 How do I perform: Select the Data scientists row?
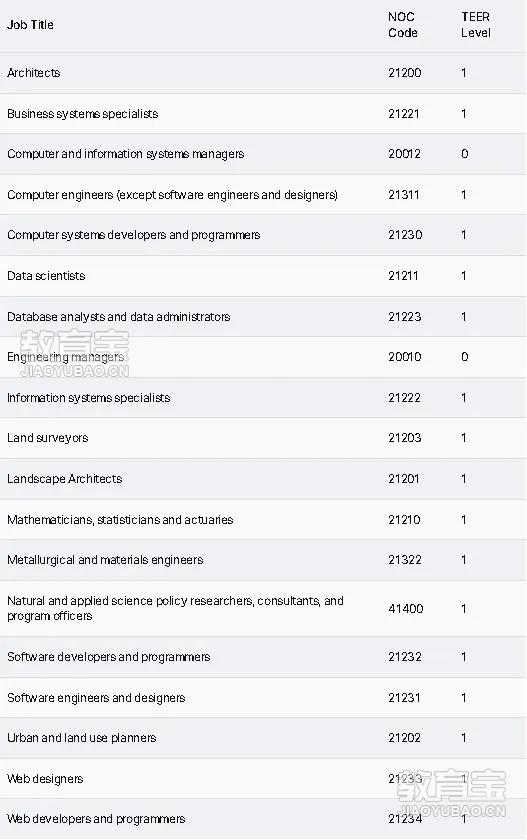click(x=263, y=276)
